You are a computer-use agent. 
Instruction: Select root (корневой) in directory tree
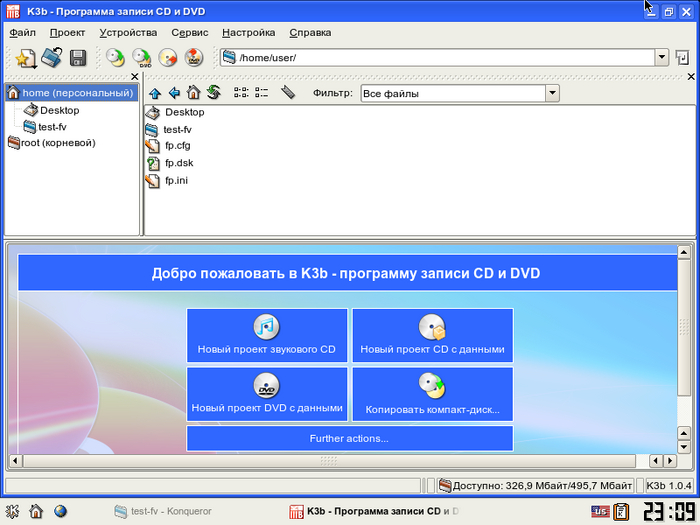click(x=58, y=142)
